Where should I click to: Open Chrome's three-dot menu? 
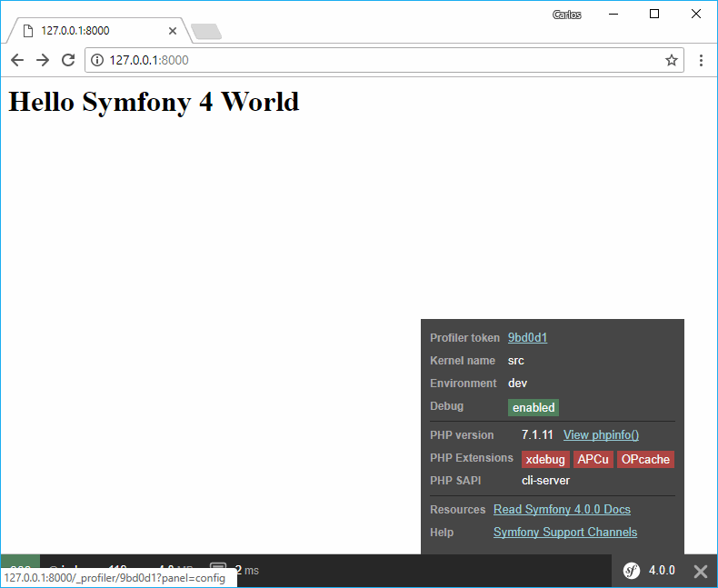coord(701,60)
